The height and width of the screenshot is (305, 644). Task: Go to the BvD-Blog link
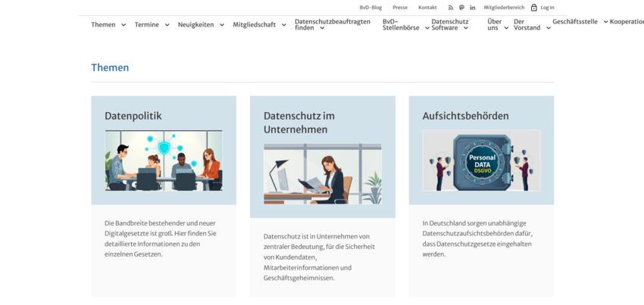point(370,8)
